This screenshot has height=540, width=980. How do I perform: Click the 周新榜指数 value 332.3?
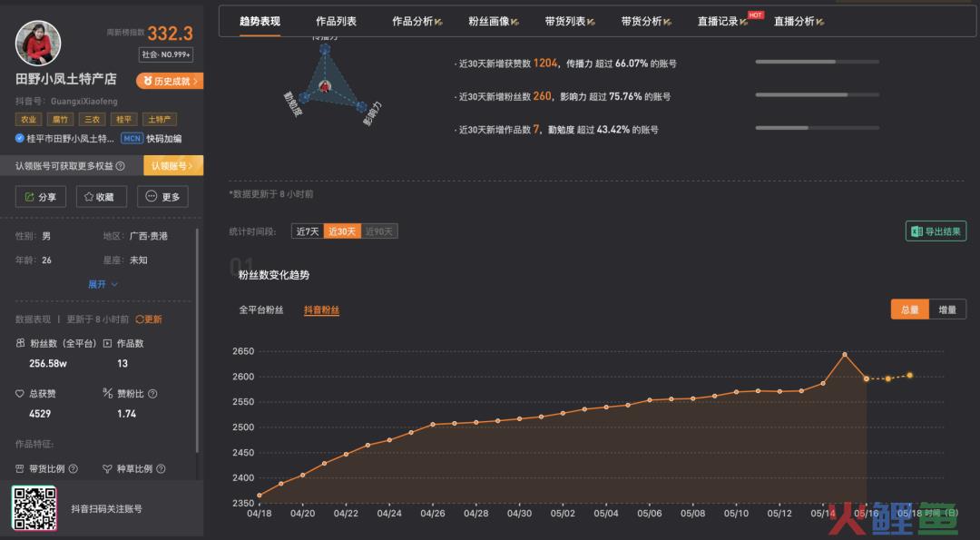170,33
